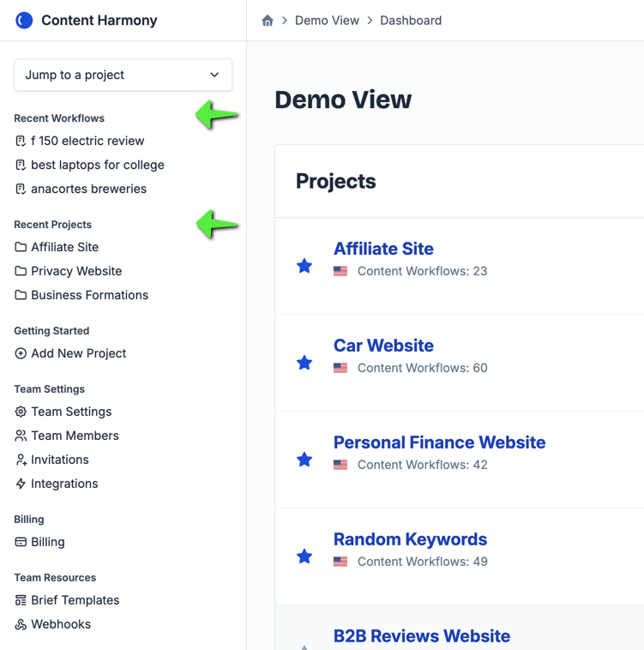The image size is (644, 650).
Task: Click folder icon next to Business Formations
Action: (21, 295)
